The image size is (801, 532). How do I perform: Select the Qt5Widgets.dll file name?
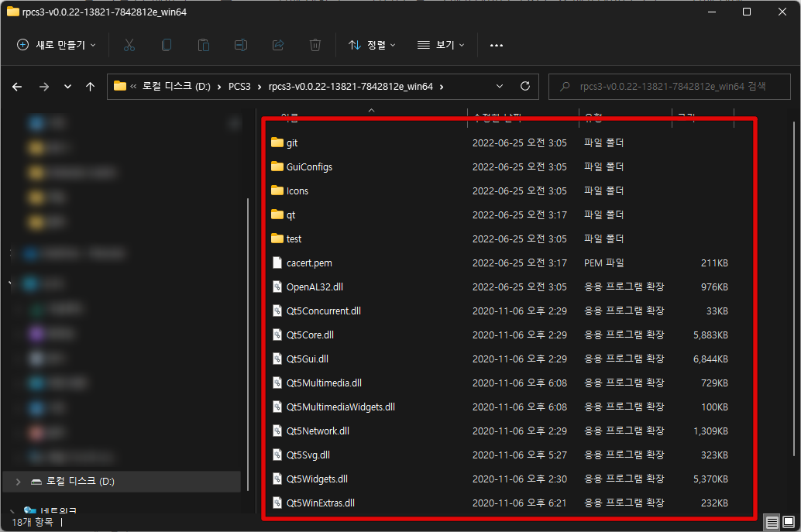[x=317, y=479]
